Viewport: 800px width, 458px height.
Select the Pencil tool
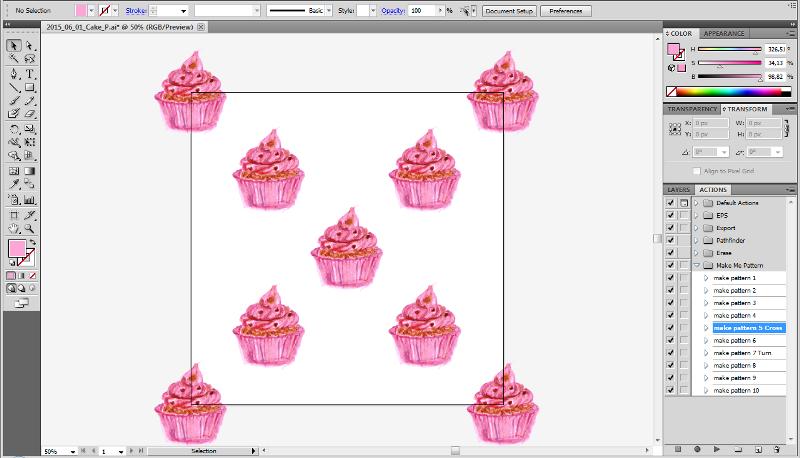tap(30, 100)
